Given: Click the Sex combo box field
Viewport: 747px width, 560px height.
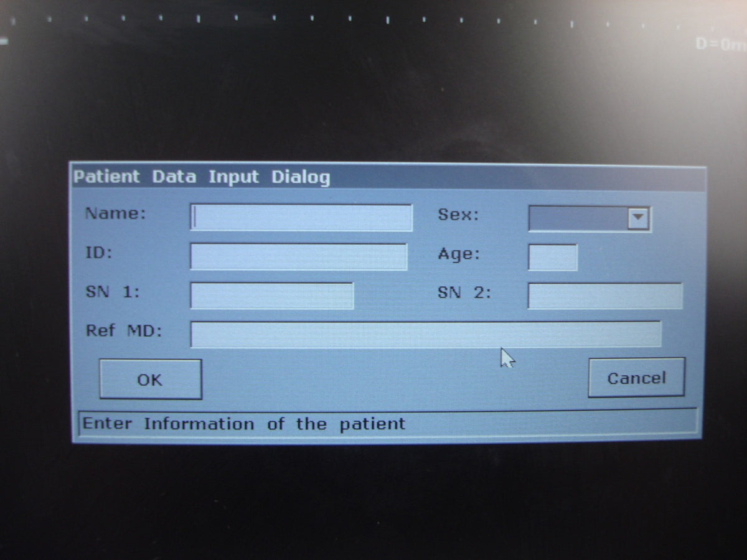Looking at the screenshot, I should [x=590, y=218].
